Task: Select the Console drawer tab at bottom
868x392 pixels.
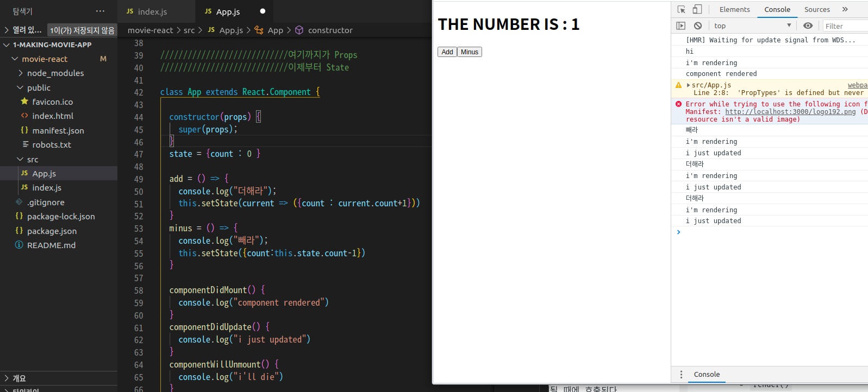Action: 707,375
